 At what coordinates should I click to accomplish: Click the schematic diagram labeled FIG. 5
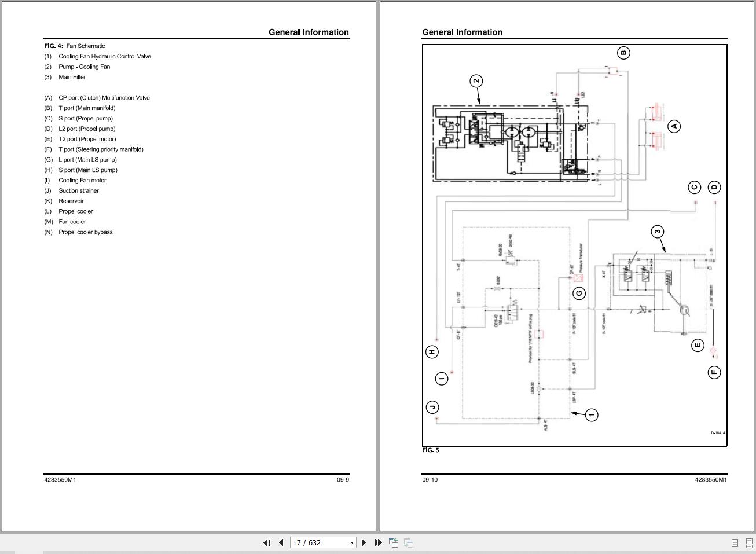click(574, 245)
